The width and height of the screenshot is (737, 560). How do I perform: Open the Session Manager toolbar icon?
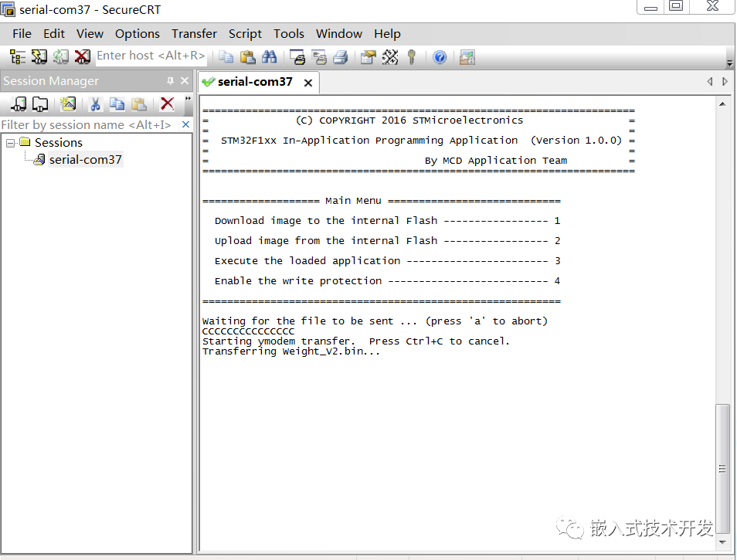[x=18, y=57]
